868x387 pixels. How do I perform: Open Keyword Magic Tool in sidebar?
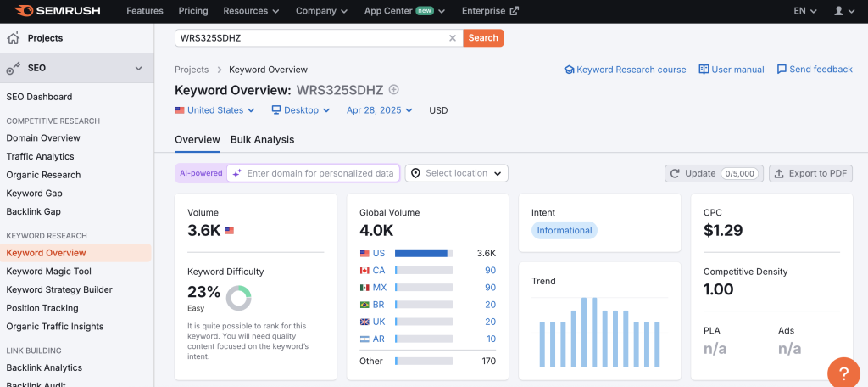pos(48,272)
